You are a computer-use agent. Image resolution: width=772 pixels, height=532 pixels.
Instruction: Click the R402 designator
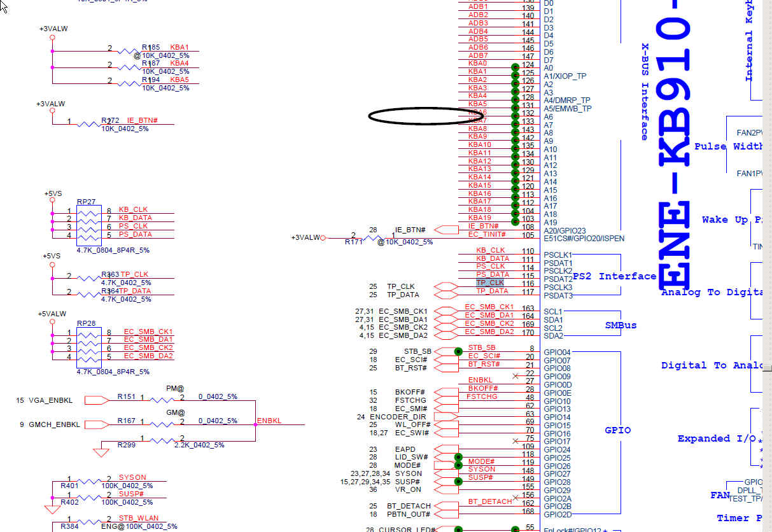click(x=69, y=502)
